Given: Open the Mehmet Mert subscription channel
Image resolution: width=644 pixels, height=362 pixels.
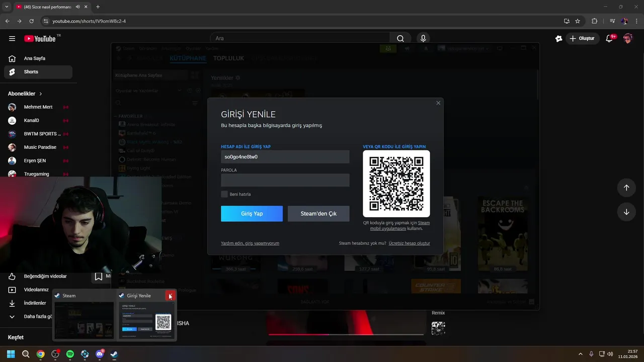Looking at the screenshot, I should (x=38, y=107).
